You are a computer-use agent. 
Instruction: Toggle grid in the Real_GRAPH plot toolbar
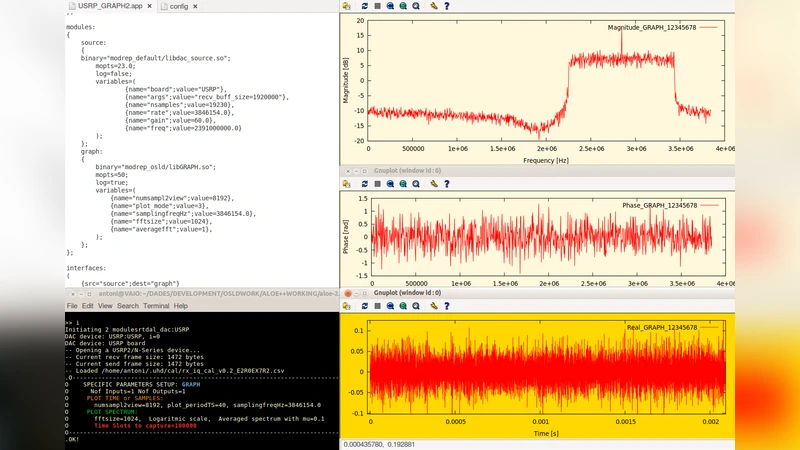click(x=376, y=307)
